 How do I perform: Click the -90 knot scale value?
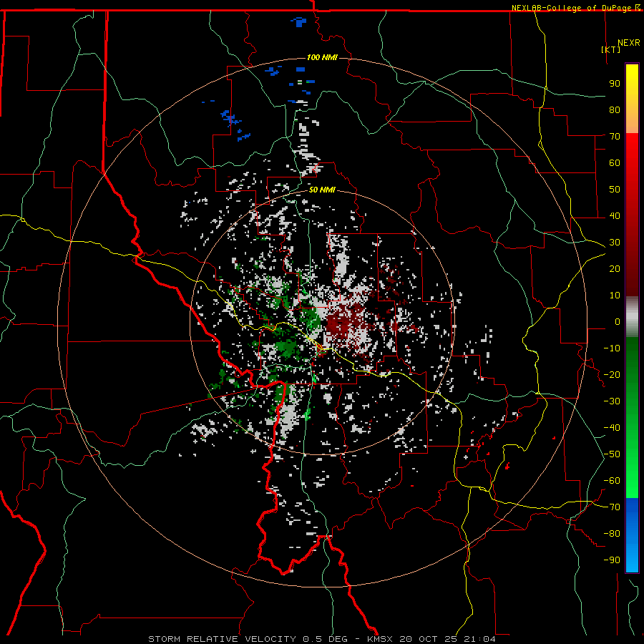pyautogui.click(x=612, y=560)
